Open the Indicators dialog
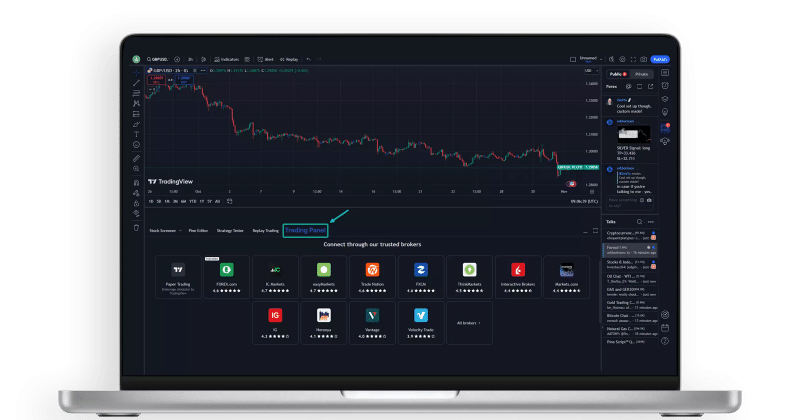The width and height of the screenshot is (800, 420). pos(227,59)
